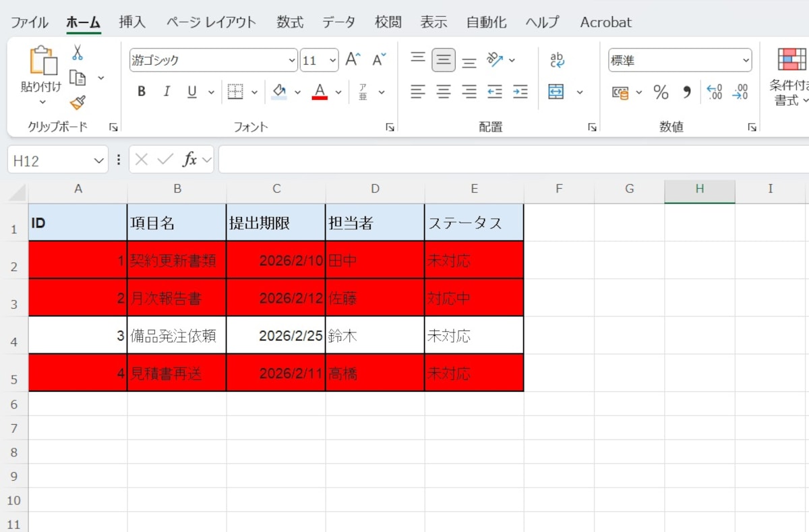
Task: Activate the Format Painter brush
Action: (x=79, y=102)
